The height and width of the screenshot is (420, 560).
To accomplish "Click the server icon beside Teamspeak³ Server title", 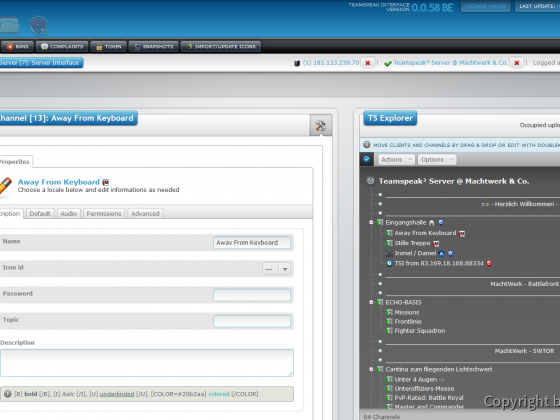I will (370, 181).
